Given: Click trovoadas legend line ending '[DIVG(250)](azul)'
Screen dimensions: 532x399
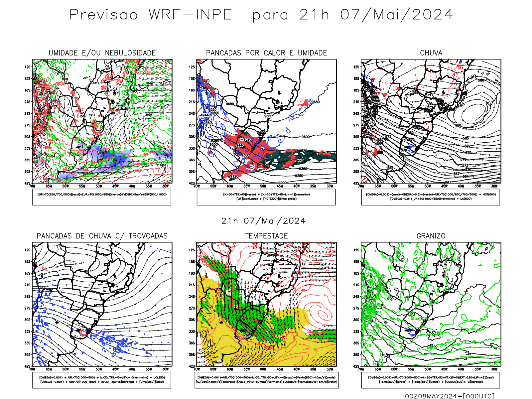Looking at the screenshot, I should [x=102, y=382].
